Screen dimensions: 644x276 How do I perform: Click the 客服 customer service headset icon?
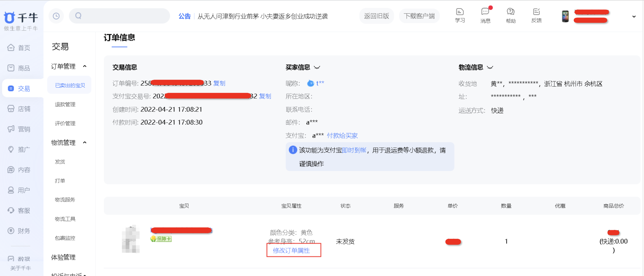click(11, 210)
